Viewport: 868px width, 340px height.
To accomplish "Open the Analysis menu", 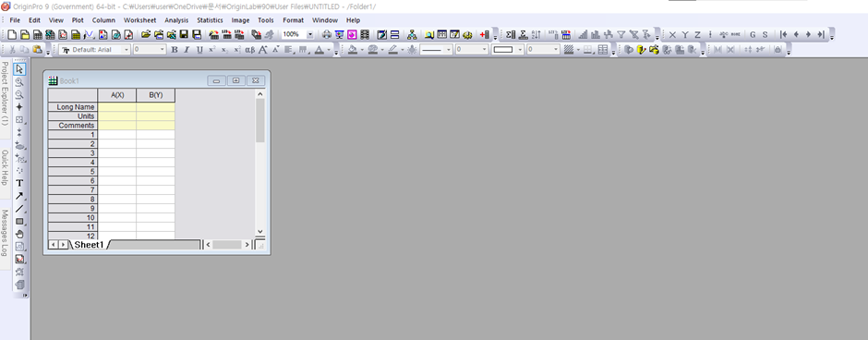I will click(x=176, y=20).
